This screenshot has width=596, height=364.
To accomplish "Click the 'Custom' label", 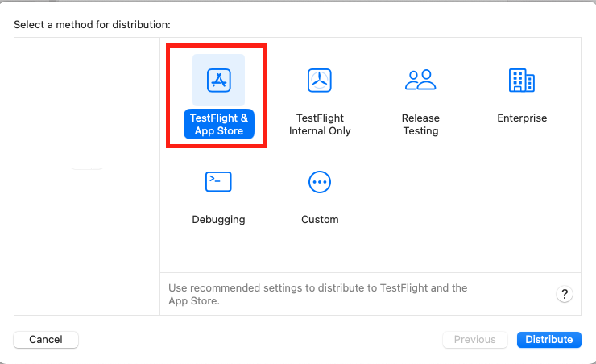I will click(x=320, y=220).
